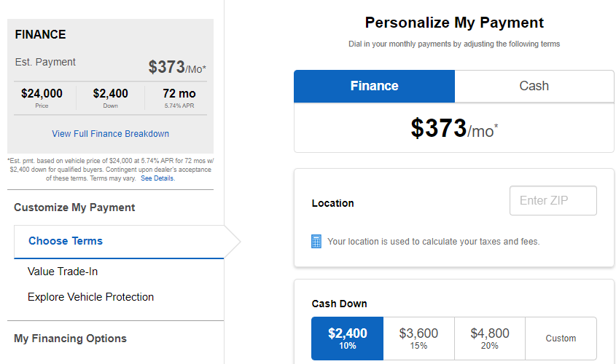Open the See Details link
The height and width of the screenshot is (364, 616).
(x=158, y=178)
